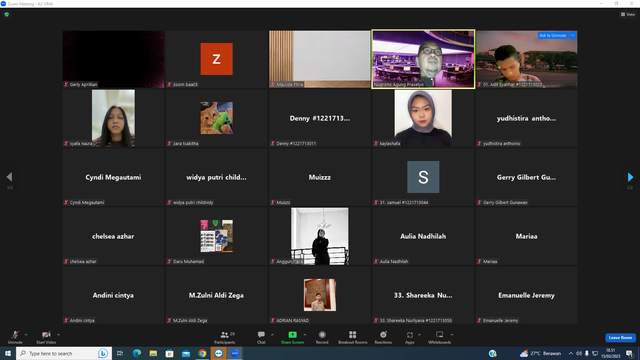Open the Windows Start menu
640x360 pixels.
click(8, 353)
